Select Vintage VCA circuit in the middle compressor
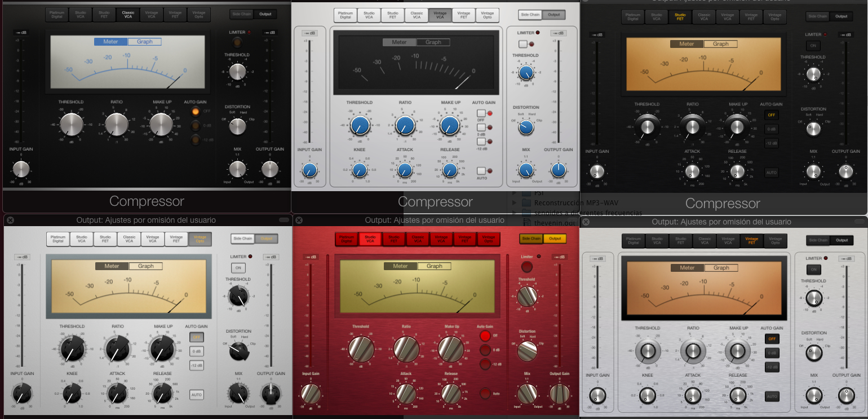The image size is (868, 419). click(440, 15)
